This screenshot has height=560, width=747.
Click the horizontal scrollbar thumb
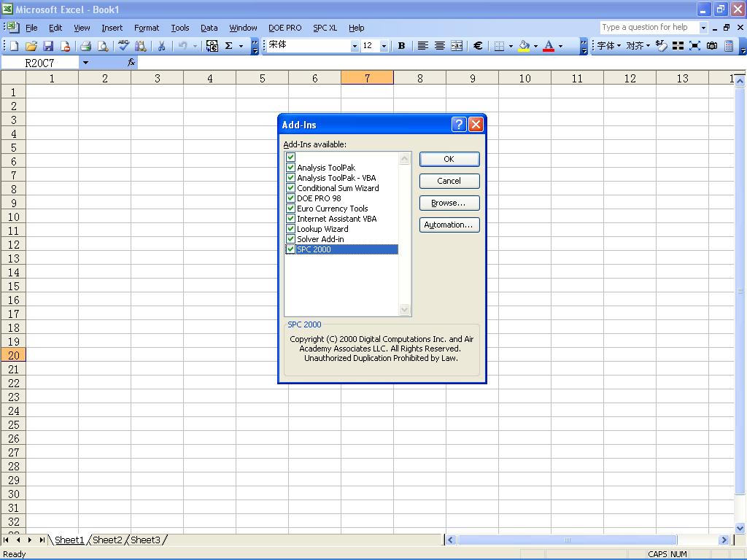coord(567,540)
